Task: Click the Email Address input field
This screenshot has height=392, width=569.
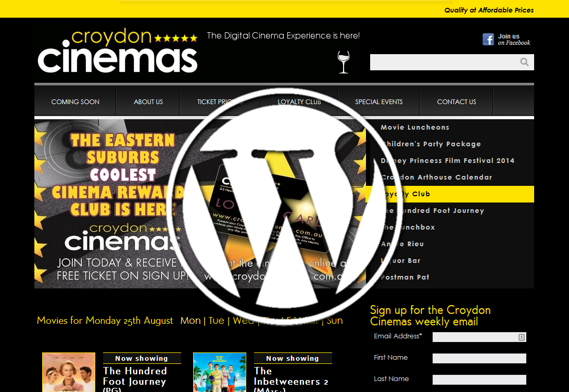Action: [x=479, y=337]
